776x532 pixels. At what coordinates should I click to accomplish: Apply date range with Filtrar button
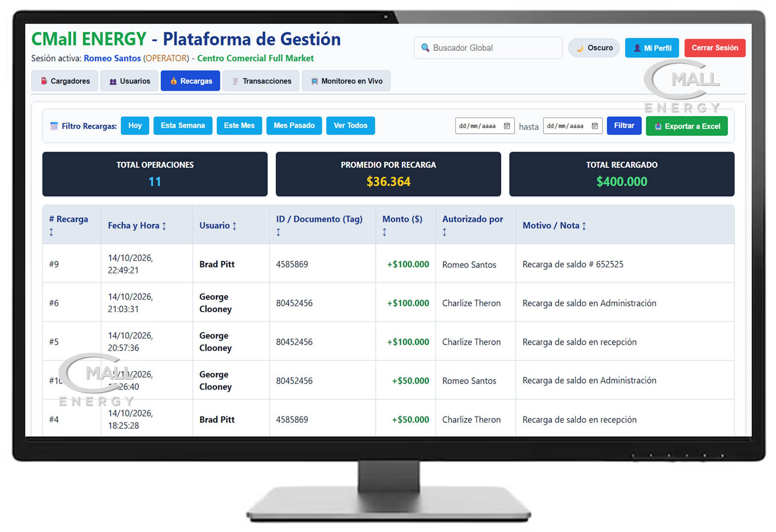(624, 126)
